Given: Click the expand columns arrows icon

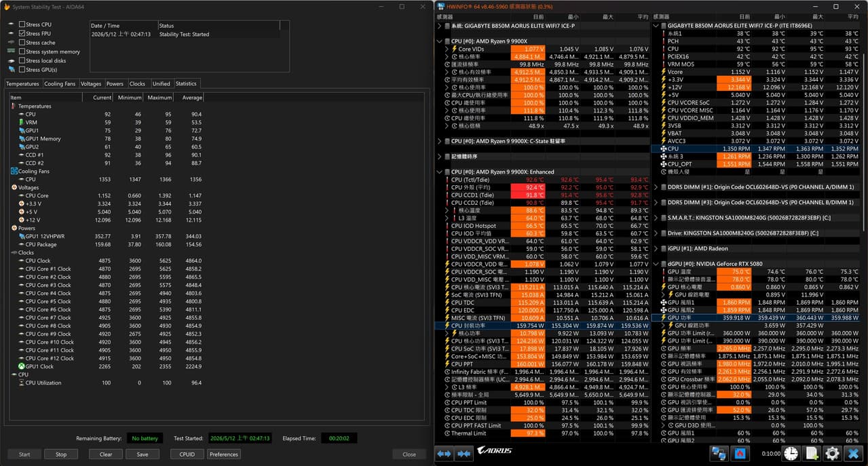Looking at the screenshot, I should point(444,454).
